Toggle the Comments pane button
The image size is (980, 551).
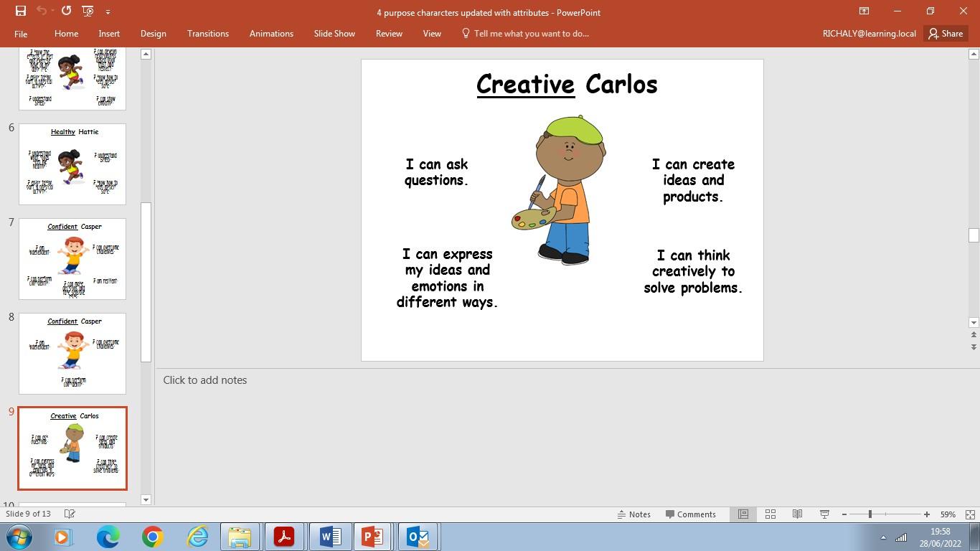[x=690, y=514]
